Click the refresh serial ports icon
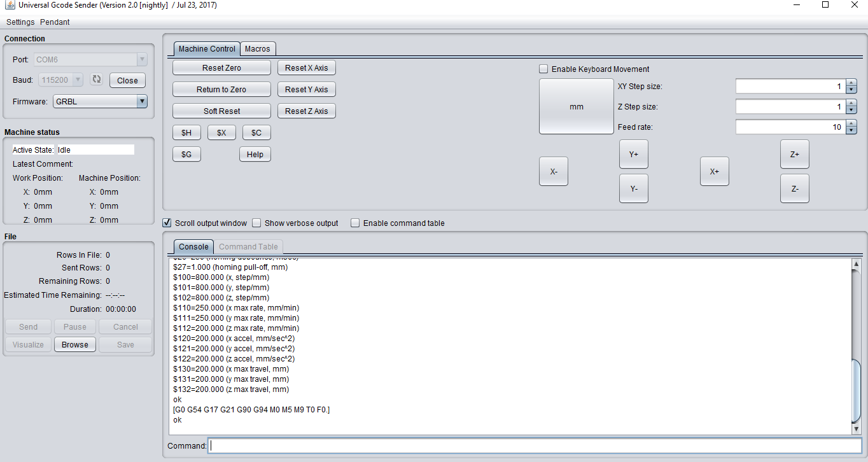 [96, 80]
